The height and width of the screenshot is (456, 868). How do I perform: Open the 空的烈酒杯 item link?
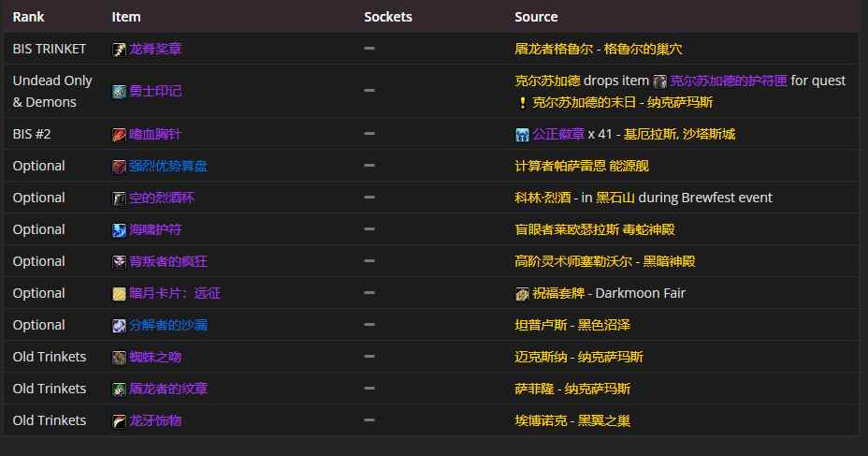click(x=162, y=198)
